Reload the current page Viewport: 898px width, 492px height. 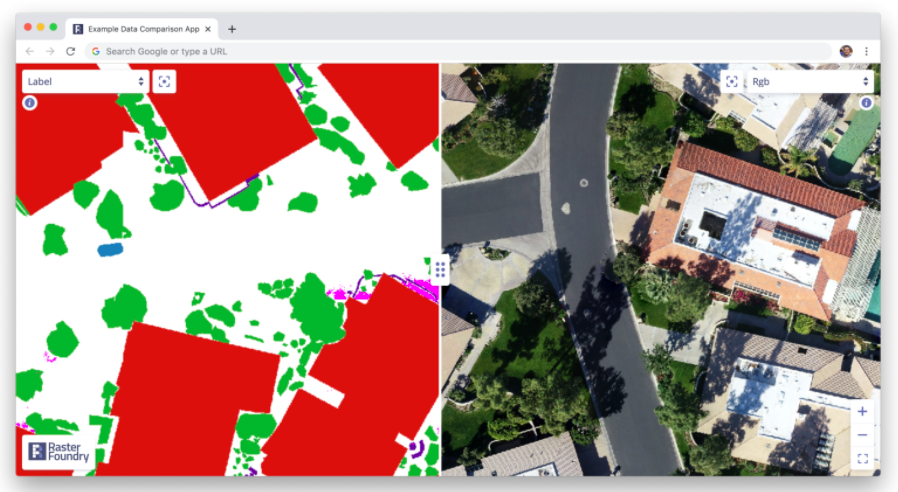(71, 51)
